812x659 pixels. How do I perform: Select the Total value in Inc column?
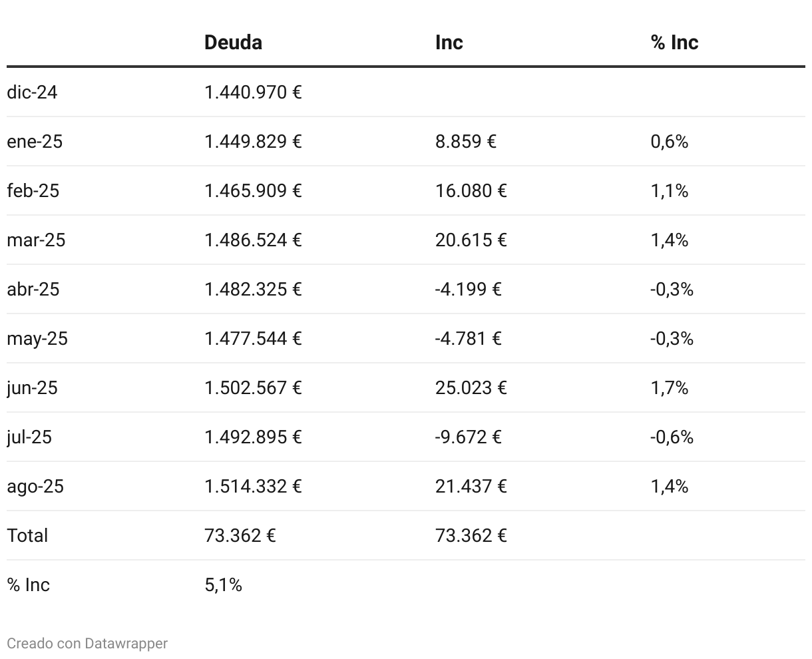coord(471,535)
